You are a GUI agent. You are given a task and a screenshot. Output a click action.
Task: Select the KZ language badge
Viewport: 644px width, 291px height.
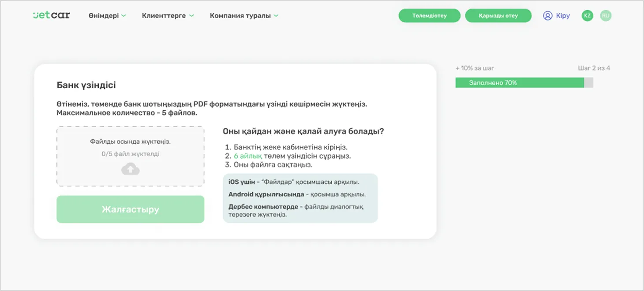[587, 15]
